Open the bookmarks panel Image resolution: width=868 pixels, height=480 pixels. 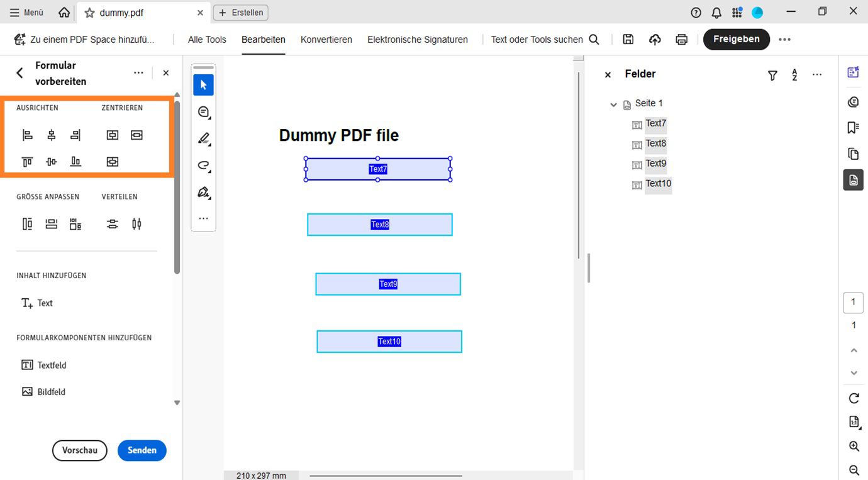[854, 128]
